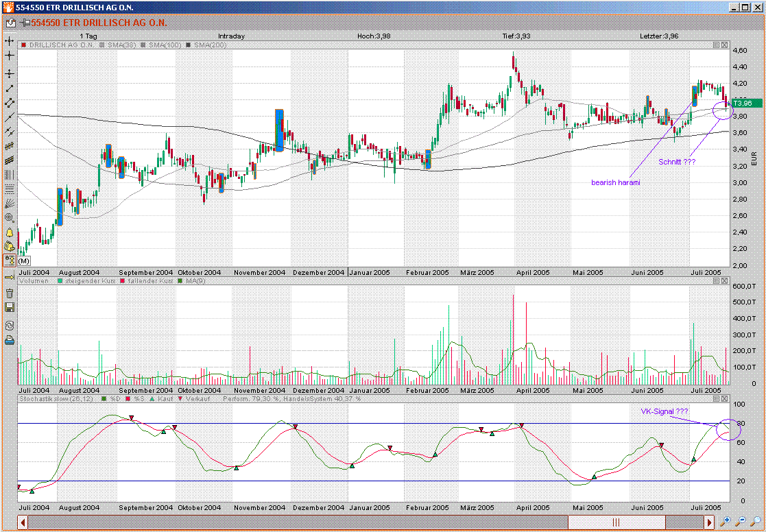Toggle the SMA(100) legend entry
Image resolution: width=766 pixels, height=532 pixels.
pos(161,45)
